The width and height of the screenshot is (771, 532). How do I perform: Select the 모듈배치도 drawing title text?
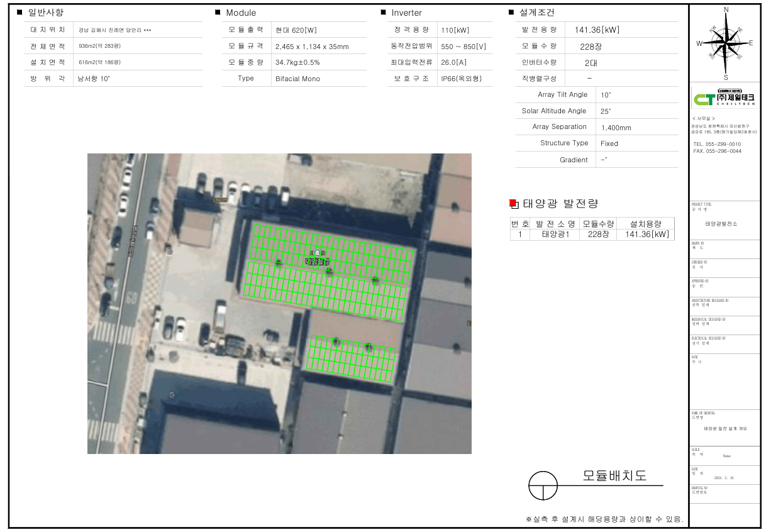click(614, 476)
